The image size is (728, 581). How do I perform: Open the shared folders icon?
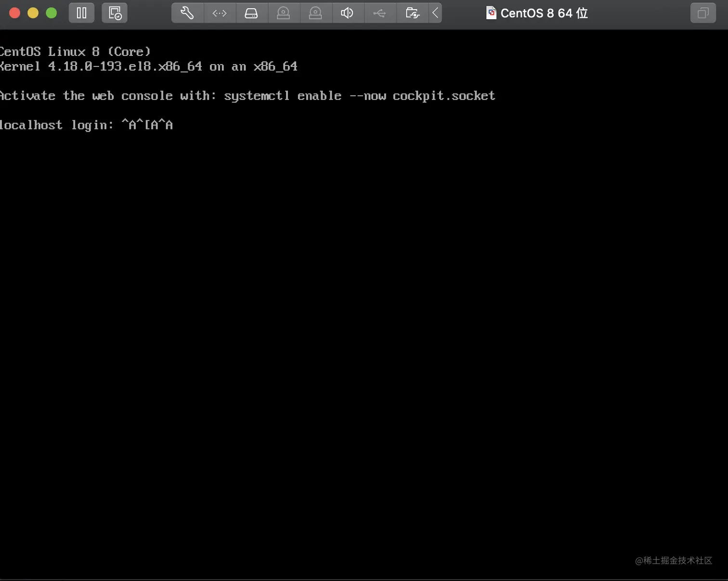click(412, 13)
